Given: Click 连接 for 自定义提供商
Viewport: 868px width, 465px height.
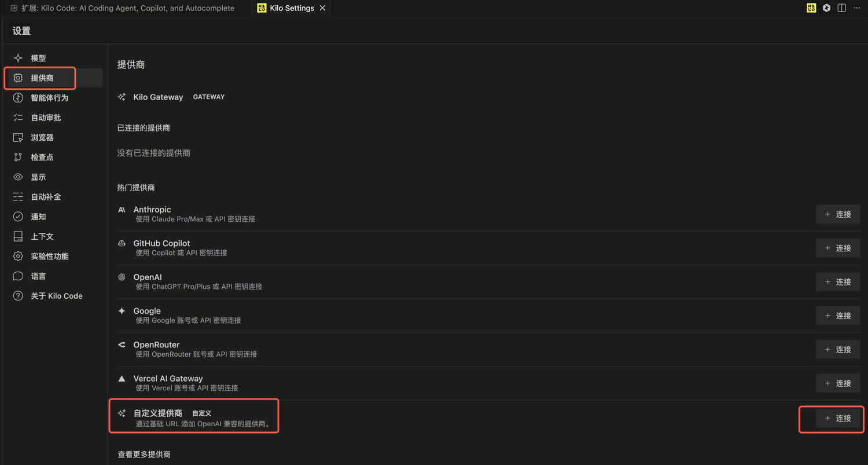Looking at the screenshot, I should (x=838, y=418).
